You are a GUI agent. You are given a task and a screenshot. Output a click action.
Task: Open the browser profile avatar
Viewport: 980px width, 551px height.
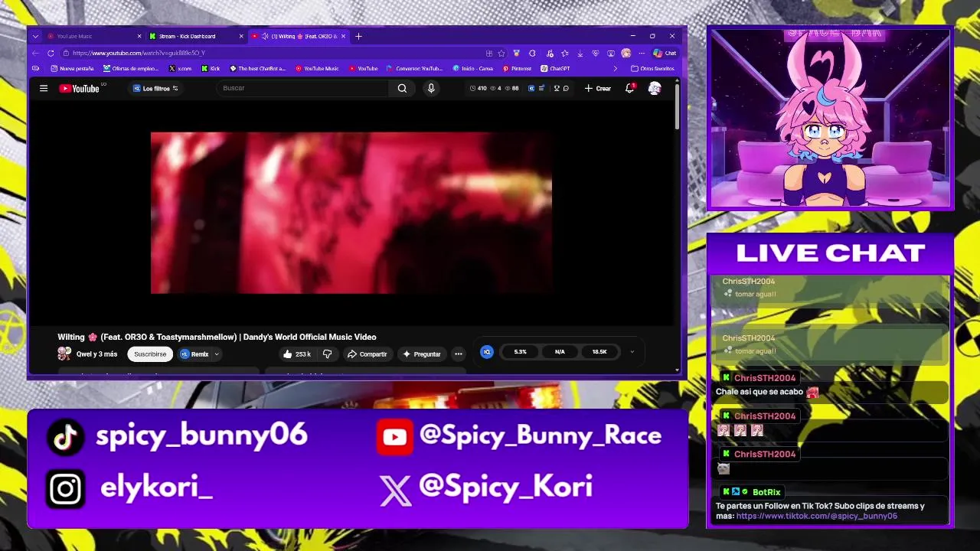click(x=626, y=54)
